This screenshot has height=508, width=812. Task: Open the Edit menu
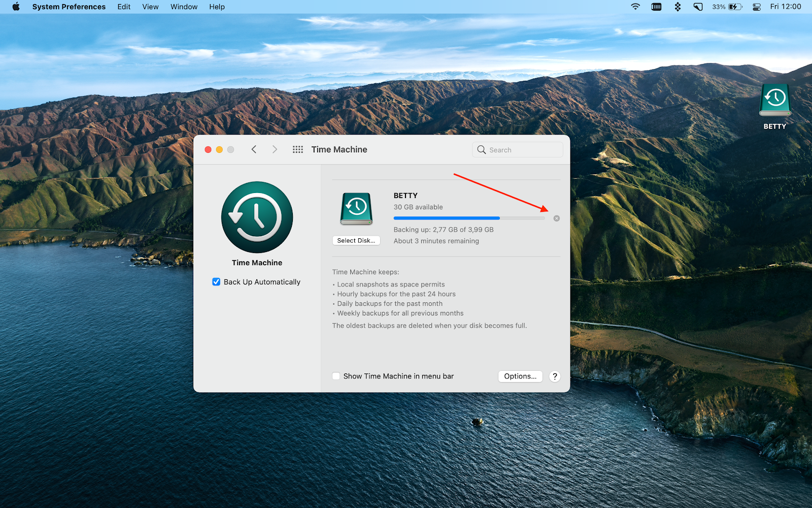click(x=124, y=7)
